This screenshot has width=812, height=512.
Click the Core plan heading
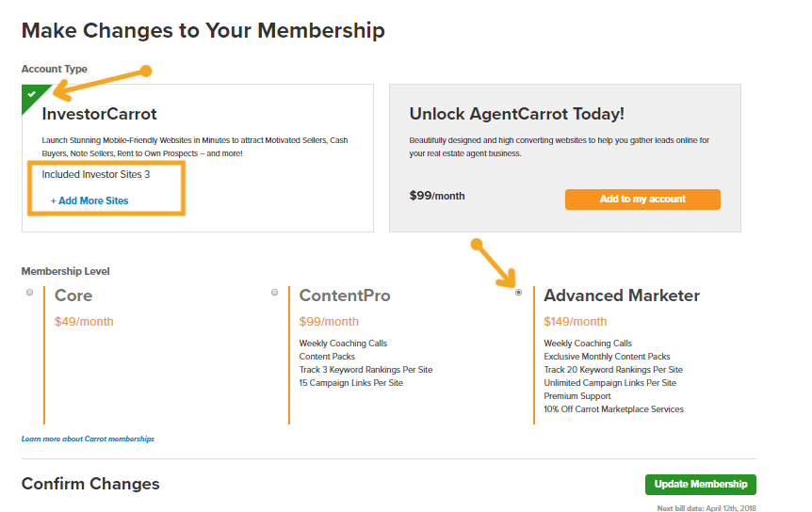[73, 296]
